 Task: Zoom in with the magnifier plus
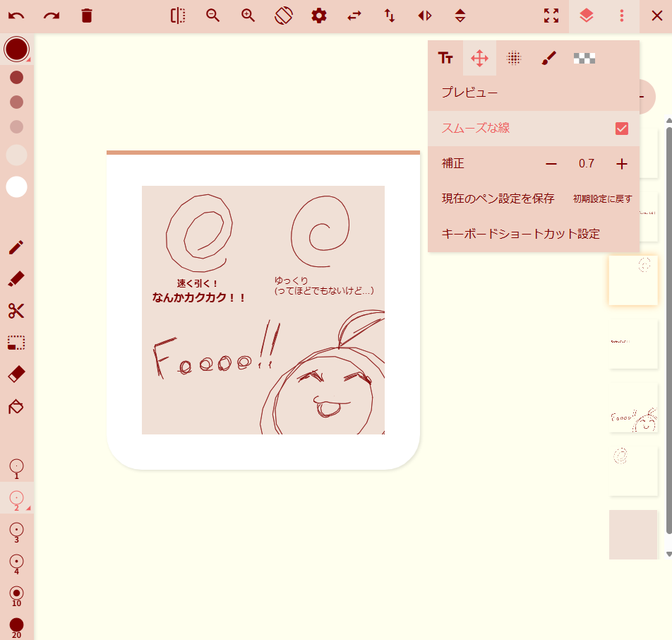click(x=248, y=16)
